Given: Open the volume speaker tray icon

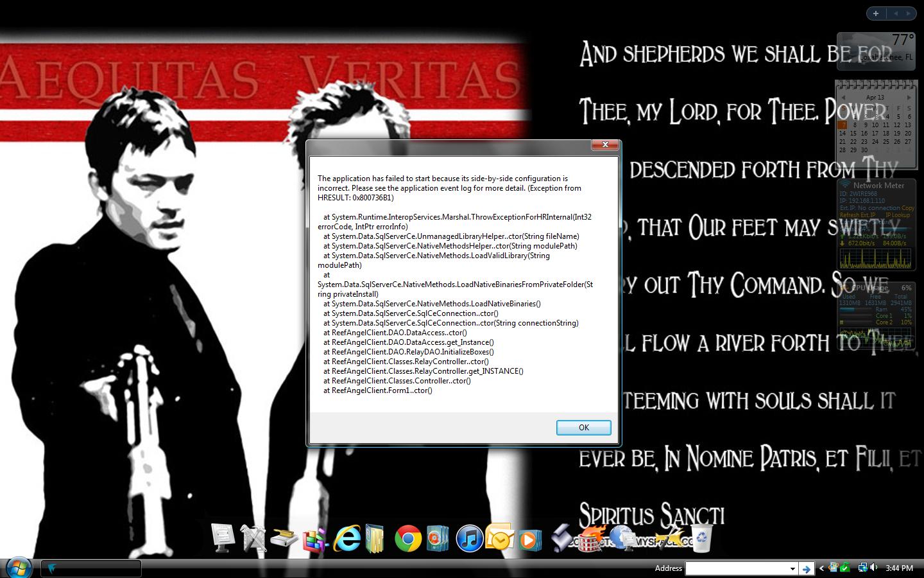Looking at the screenshot, I should pos(874,568).
